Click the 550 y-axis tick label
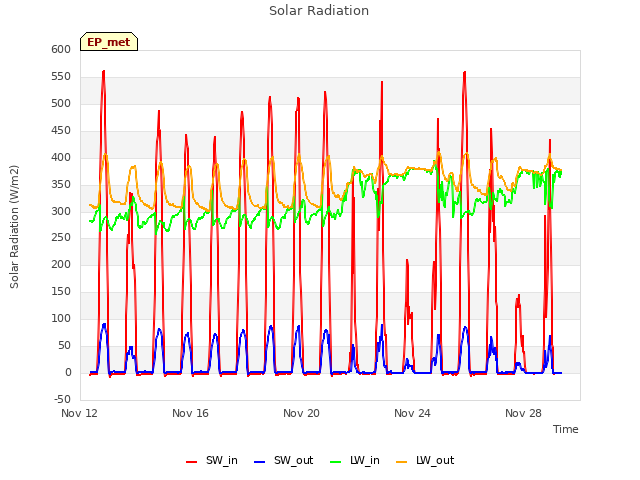 (61, 76)
